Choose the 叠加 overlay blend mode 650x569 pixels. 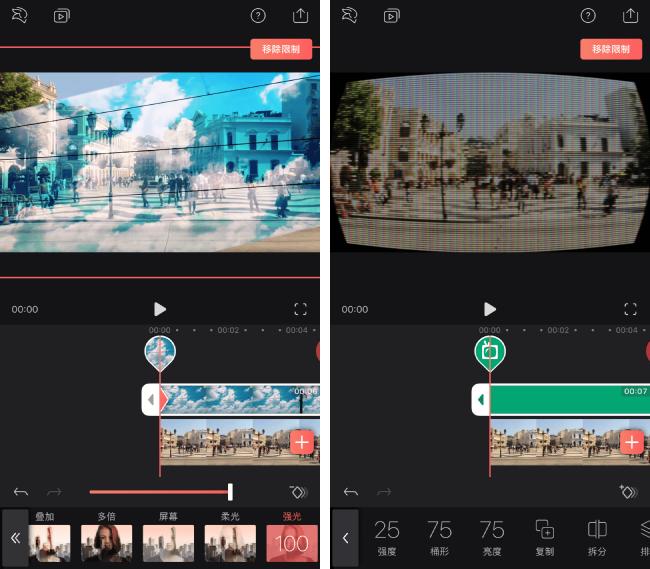49,538
